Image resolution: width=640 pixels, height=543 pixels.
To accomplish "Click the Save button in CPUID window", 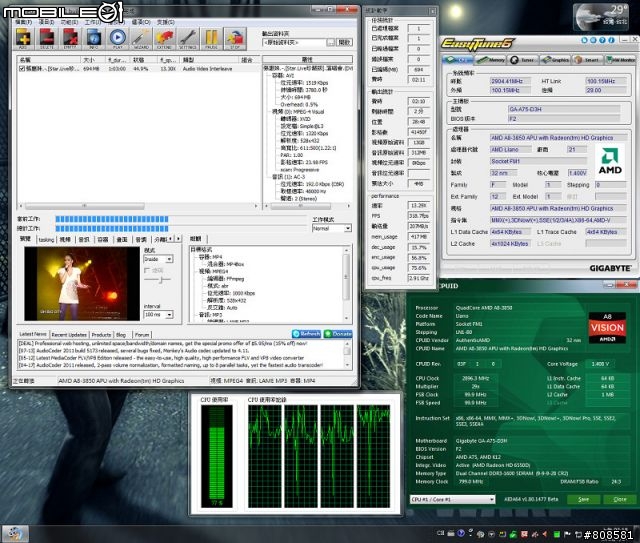I will click(x=584, y=499).
